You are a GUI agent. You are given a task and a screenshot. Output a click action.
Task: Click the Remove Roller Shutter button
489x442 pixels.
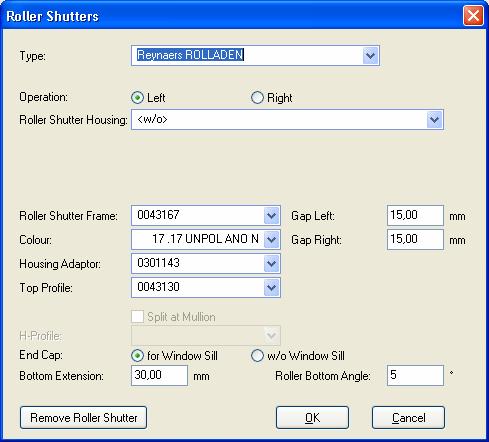[83, 418]
